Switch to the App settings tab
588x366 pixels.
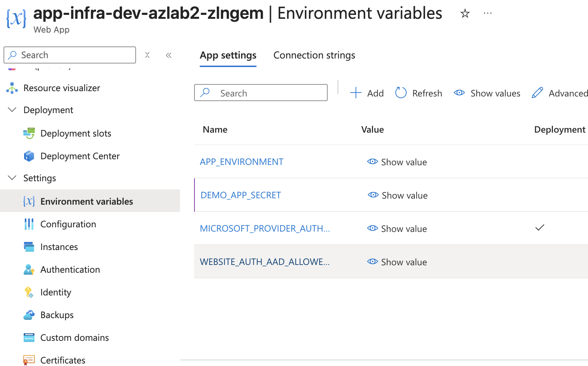point(228,55)
